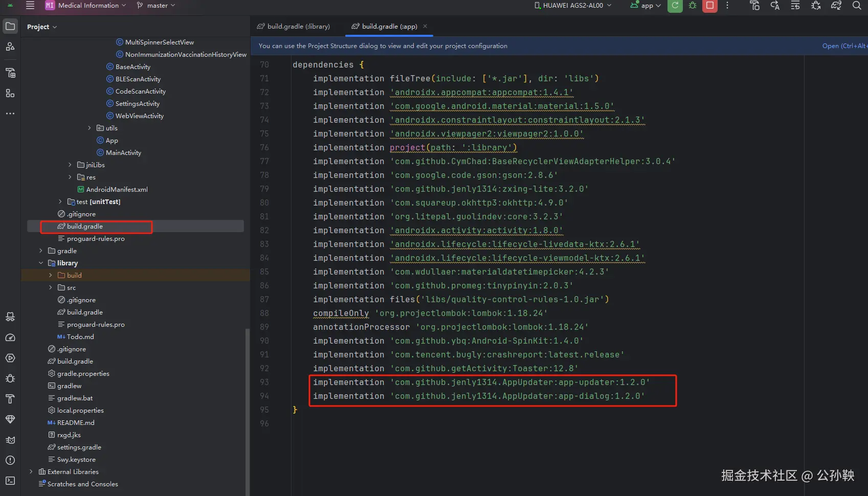Open the Project view mode dropdown
The image size is (868, 496).
pos(42,27)
